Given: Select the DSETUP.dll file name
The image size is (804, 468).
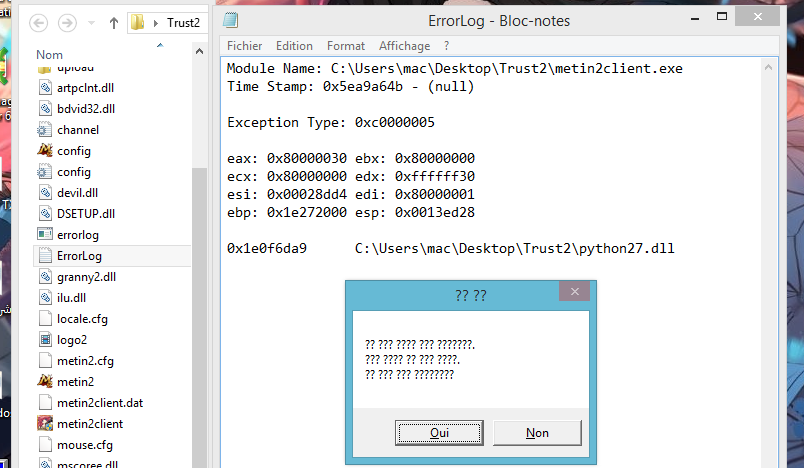Looking at the screenshot, I should point(86,214).
